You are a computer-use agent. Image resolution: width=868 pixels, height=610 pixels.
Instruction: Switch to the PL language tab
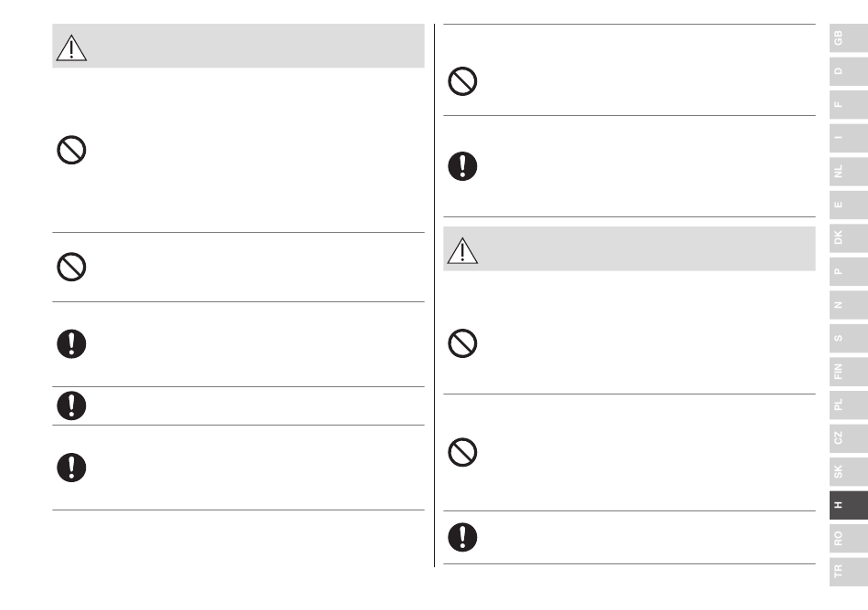tap(848, 405)
